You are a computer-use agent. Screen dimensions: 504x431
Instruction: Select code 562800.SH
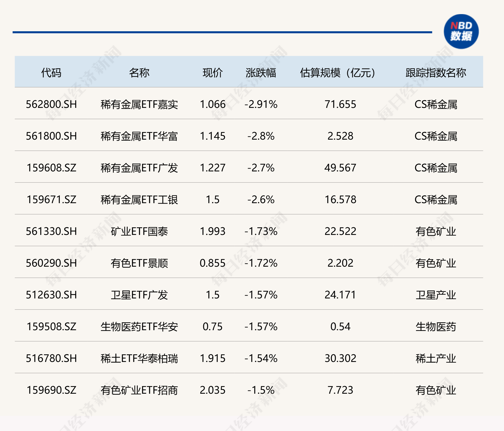tap(51, 104)
